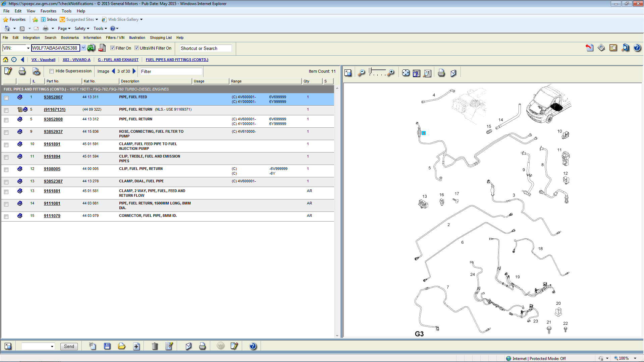The image size is (644, 362).
Task: Open part number 93852807 link
Action: [53, 97]
